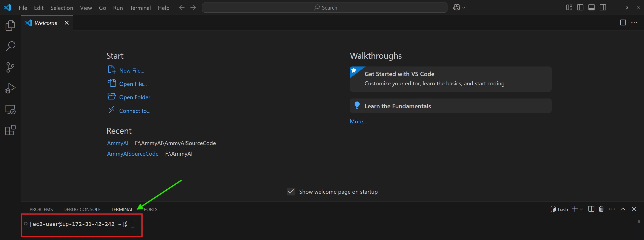Switch to the DEBUG CONSOLE tab
Screen dimensions: 644x240
pyautogui.click(x=82, y=209)
